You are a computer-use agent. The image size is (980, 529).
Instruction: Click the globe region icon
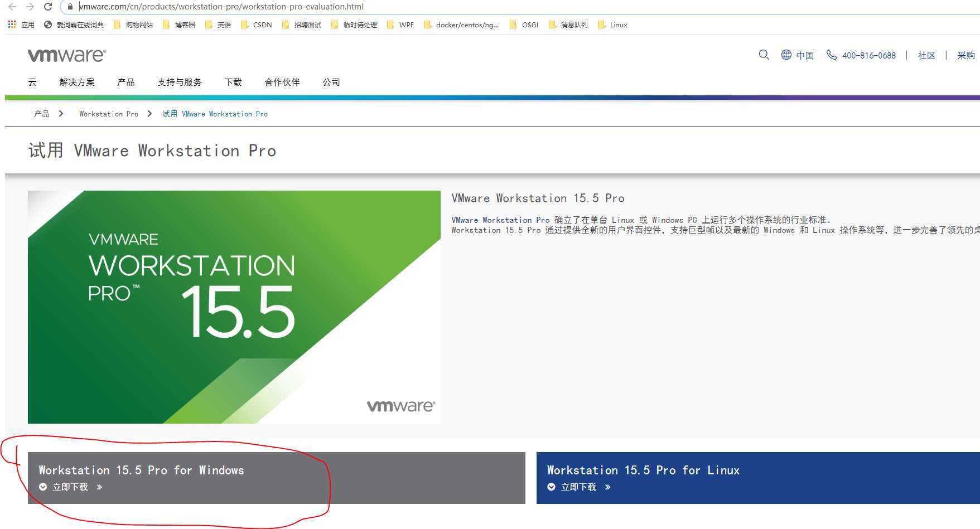[786, 55]
